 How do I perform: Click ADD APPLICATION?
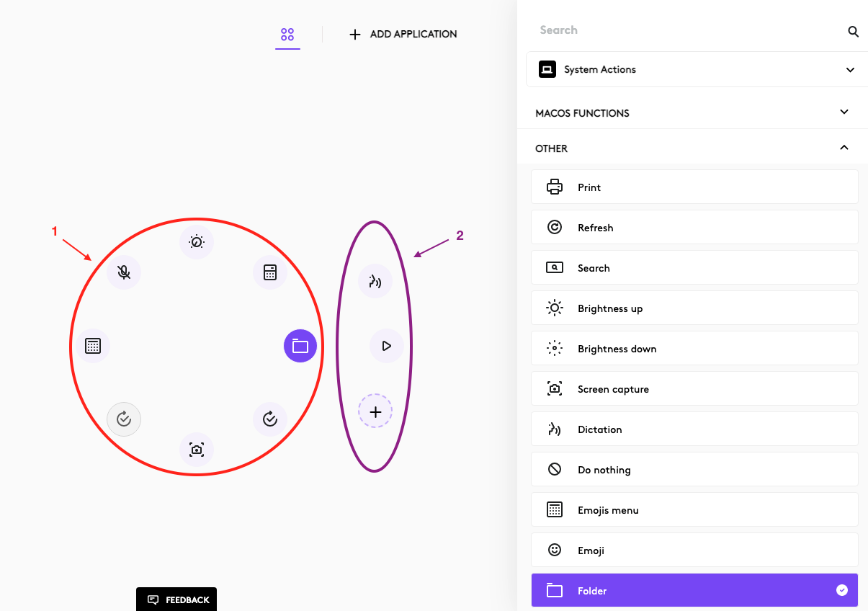pos(403,34)
